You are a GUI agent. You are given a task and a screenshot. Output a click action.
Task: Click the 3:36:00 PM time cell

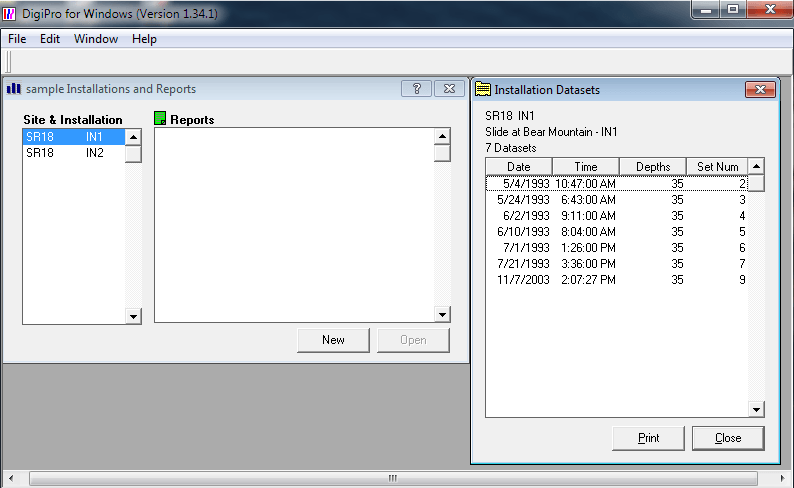[588, 264]
